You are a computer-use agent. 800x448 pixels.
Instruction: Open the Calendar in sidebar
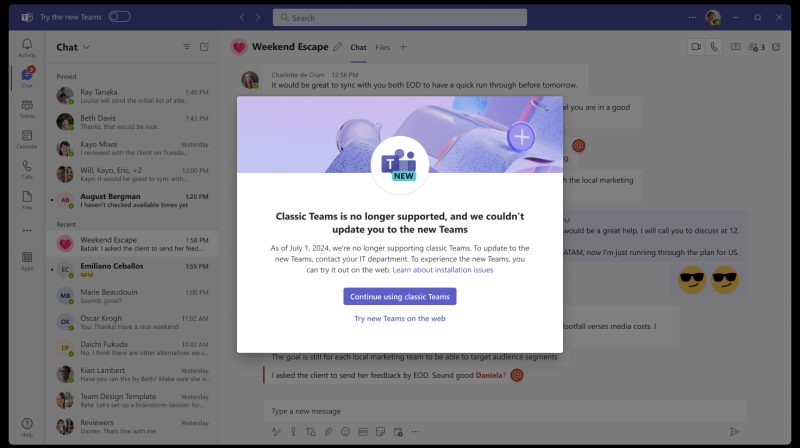pyautogui.click(x=27, y=139)
